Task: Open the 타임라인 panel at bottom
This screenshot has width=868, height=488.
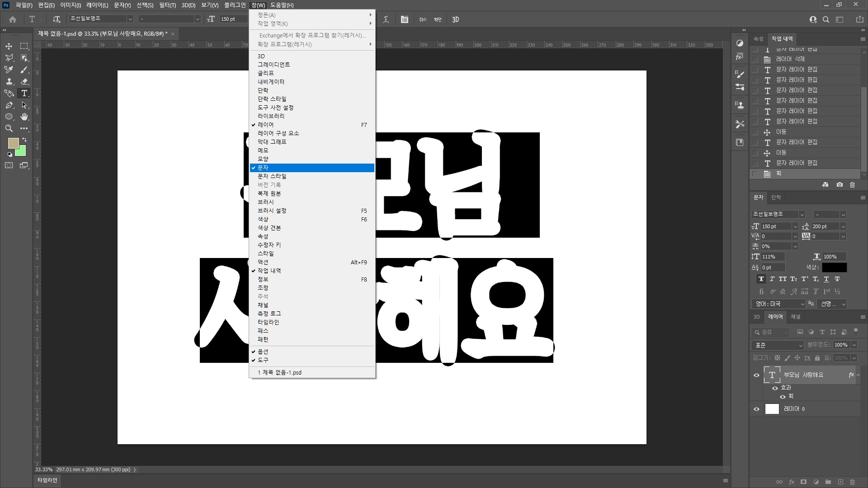Action: pos(47,480)
